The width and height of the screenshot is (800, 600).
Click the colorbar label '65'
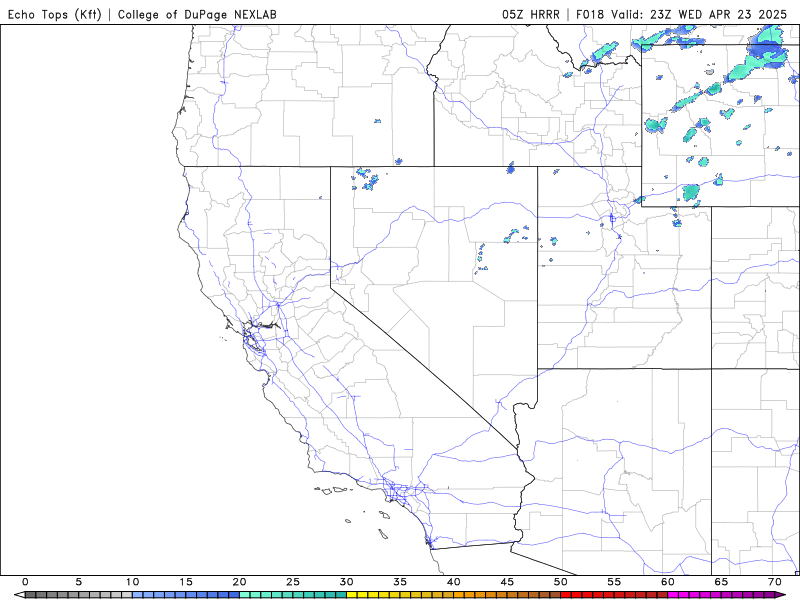[721, 582]
